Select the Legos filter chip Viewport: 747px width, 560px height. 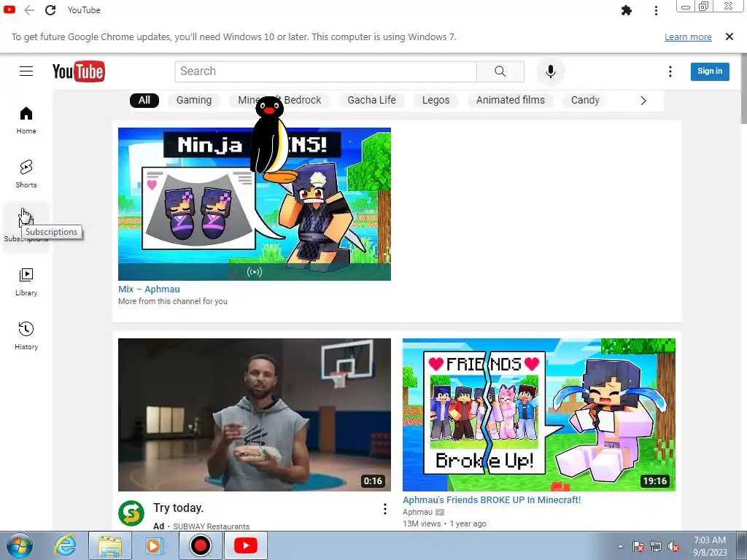point(436,100)
